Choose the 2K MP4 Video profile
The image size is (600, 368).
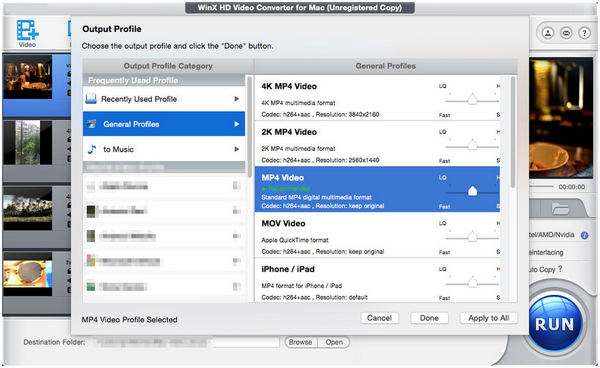pyautogui.click(x=377, y=144)
